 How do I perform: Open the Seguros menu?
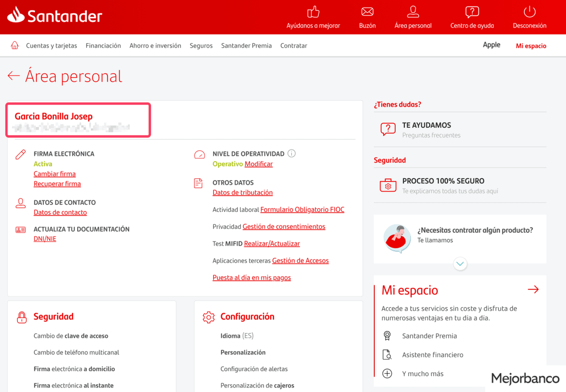coord(201,46)
